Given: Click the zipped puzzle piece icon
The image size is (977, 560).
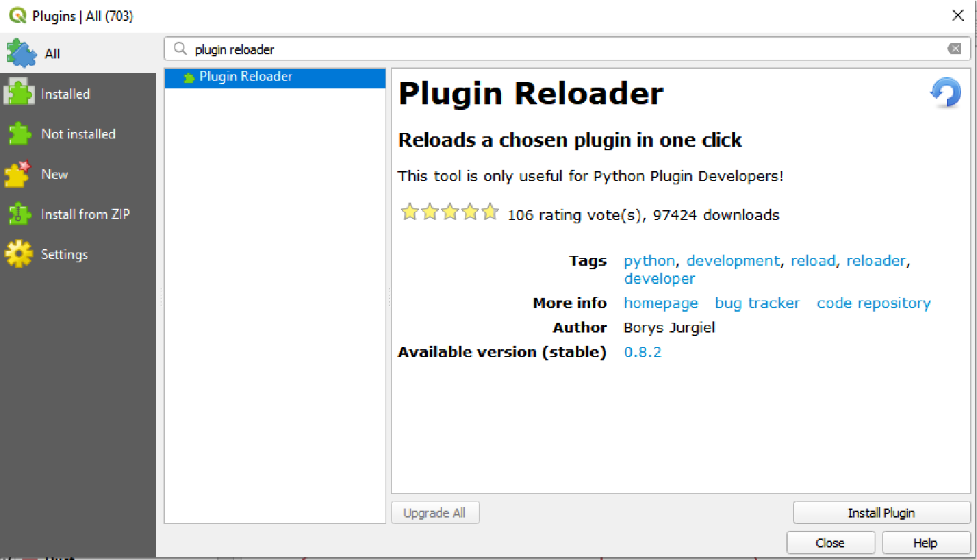Looking at the screenshot, I should pos(19,214).
